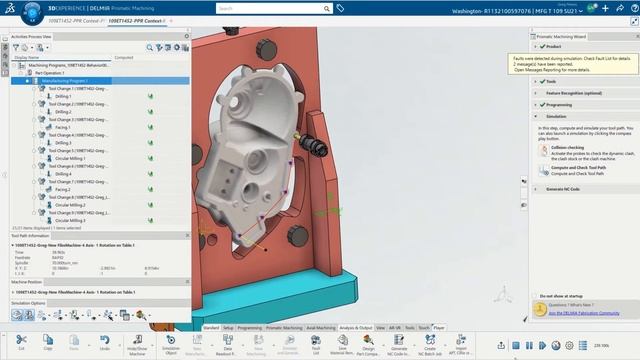Select the Facing.2 operation
The image size is (640, 360).
click(x=62, y=189)
